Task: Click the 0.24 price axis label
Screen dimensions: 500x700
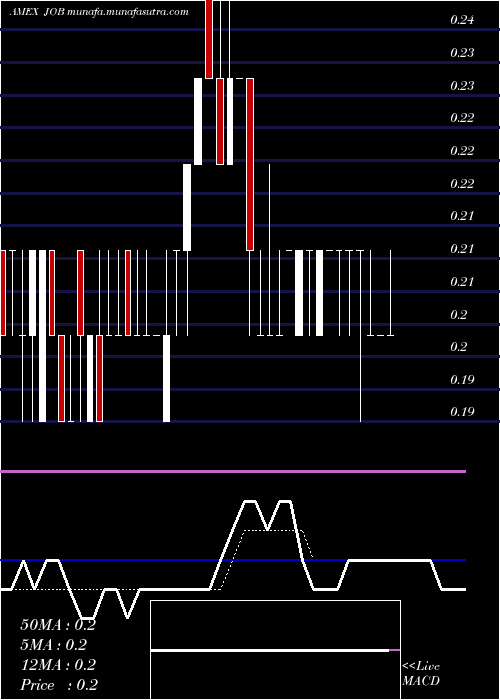Action: click(462, 20)
